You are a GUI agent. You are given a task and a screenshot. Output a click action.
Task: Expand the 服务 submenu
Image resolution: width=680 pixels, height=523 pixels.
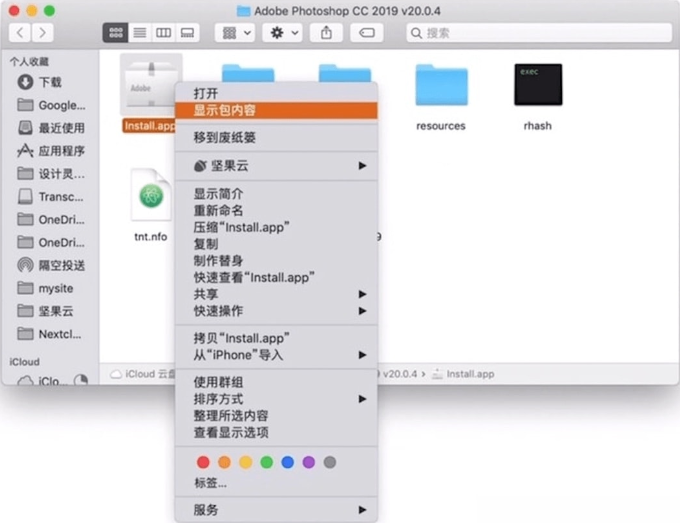coord(276,510)
